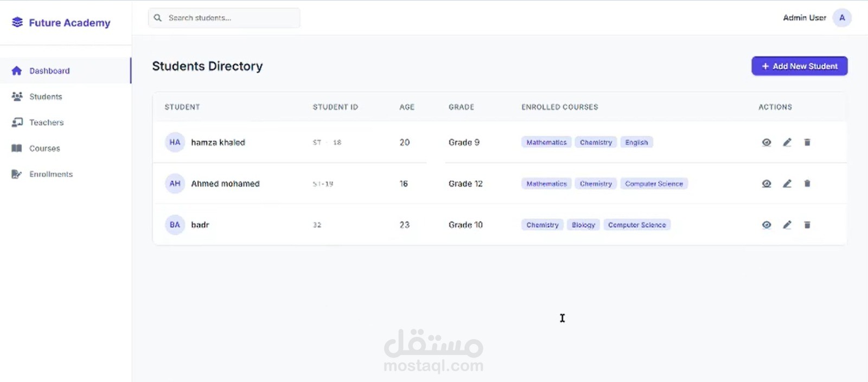Click the Grade 9 cell
Viewport: 868px width, 382px height.
point(464,142)
